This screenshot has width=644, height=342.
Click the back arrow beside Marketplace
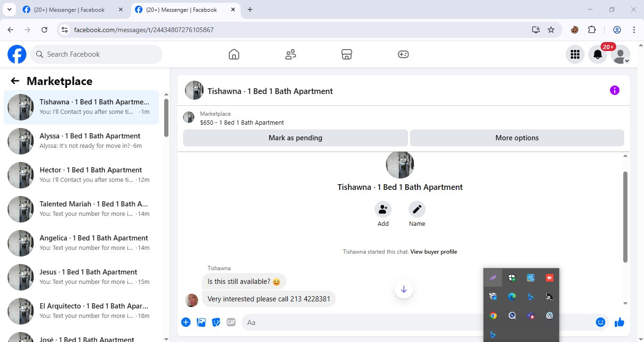pyautogui.click(x=15, y=81)
